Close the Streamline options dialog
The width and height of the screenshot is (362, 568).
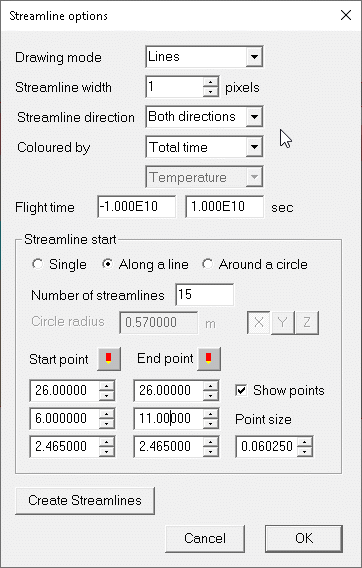(346, 15)
